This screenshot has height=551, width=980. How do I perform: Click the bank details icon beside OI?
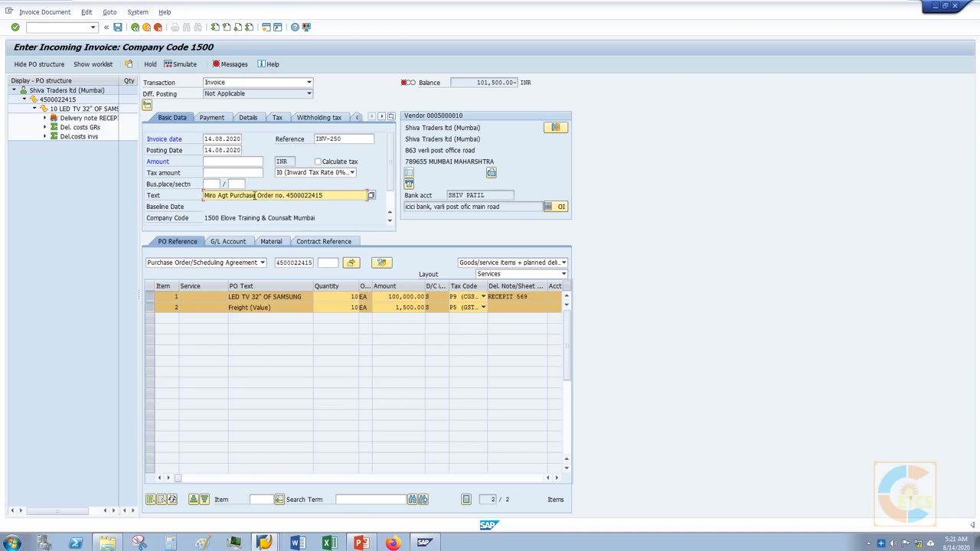click(x=548, y=207)
